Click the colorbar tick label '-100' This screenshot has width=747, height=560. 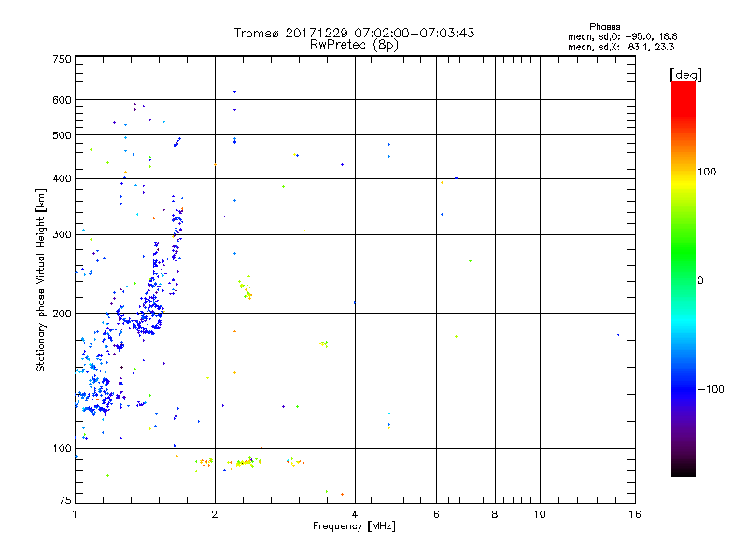711,389
